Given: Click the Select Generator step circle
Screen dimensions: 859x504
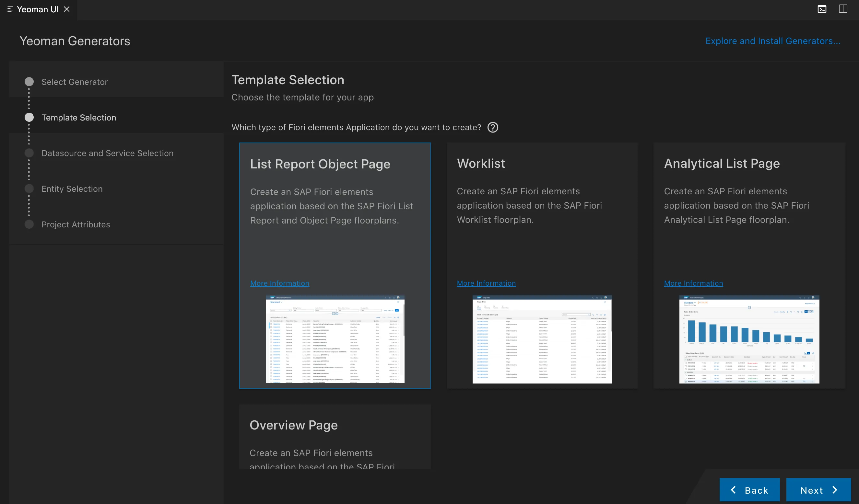Looking at the screenshot, I should (x=29, y=82).
